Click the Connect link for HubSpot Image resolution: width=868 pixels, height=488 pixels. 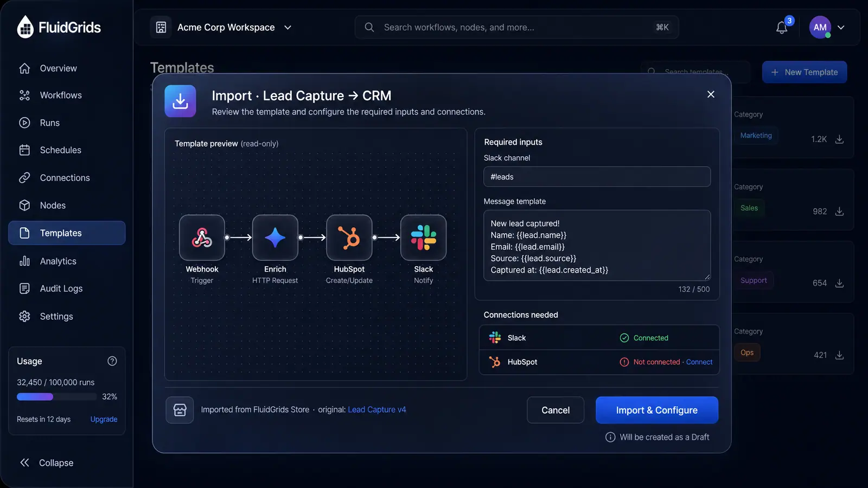pyautogui.click(x=699, y=362)
